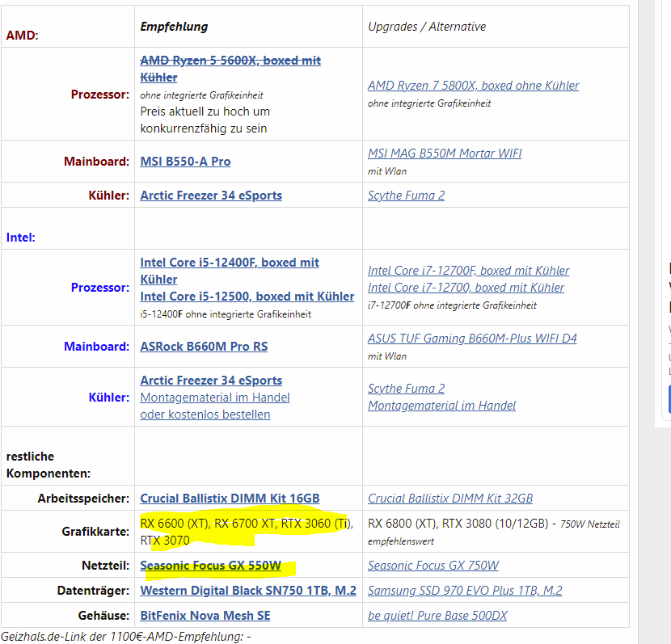The image size is (671, 644).
Task: Click the restliche Komponenten: heading
Action: click(x=49, y=465)
